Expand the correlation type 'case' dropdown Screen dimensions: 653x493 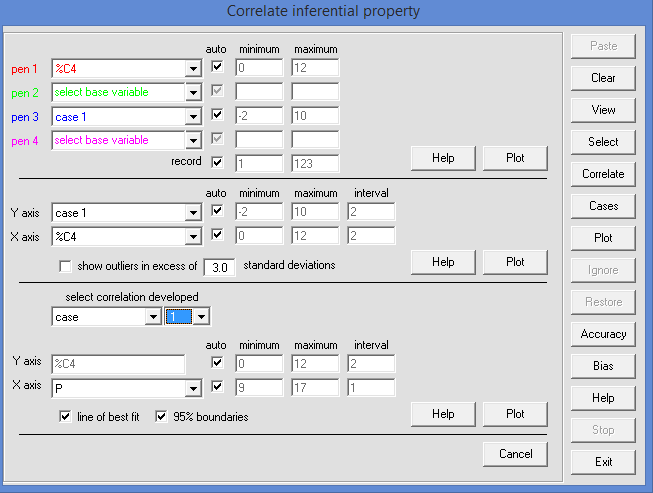click(152, 317)
